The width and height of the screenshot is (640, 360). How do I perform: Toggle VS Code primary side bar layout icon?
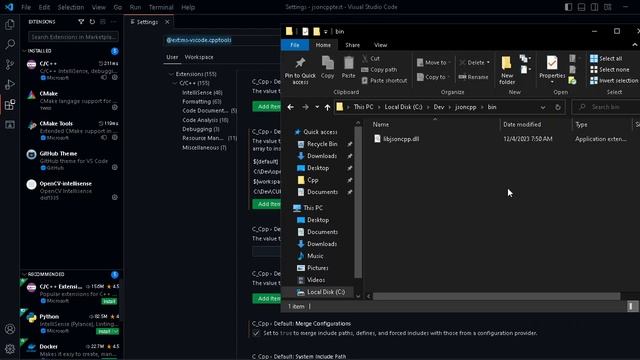coord(568,7)
